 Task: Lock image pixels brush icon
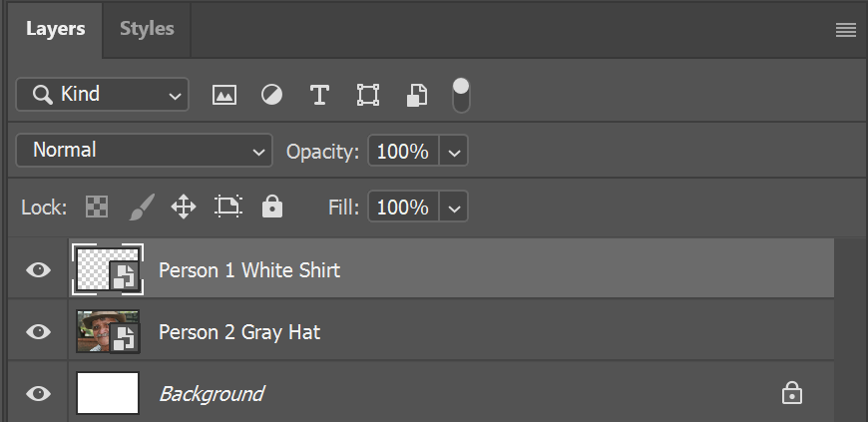click(142, 208)
